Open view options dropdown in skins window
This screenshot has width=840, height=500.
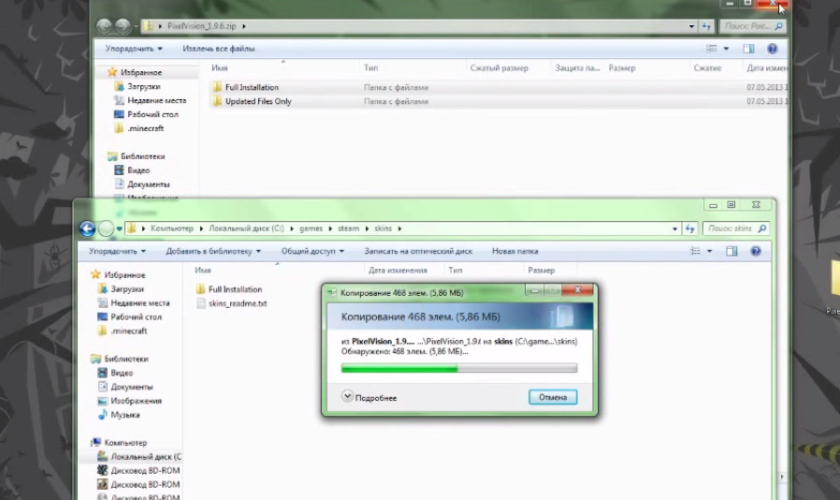tap(710, 251)
